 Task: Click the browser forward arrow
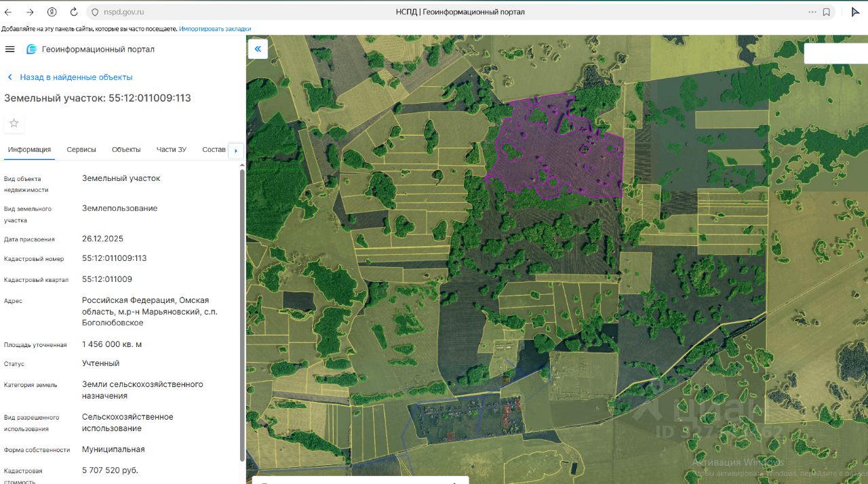click(30, 12)
